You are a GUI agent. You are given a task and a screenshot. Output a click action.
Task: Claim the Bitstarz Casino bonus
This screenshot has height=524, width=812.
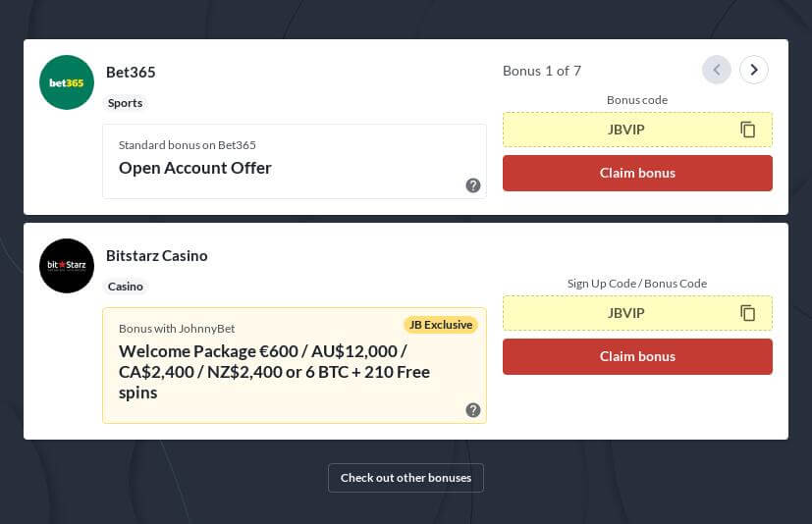click(x=637, y=356)
